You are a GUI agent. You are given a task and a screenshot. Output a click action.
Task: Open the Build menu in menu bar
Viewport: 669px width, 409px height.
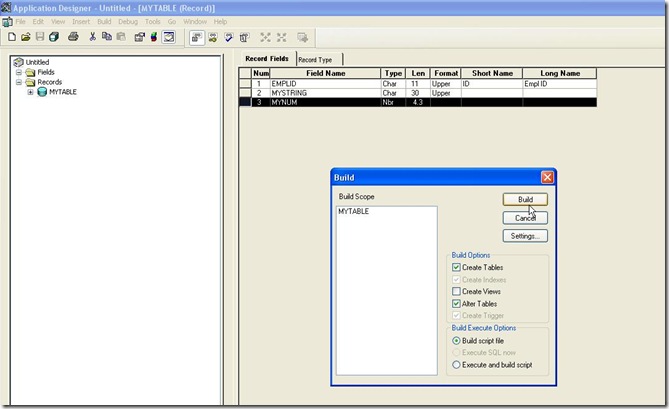pyautogui.click(x=104, y=21)
